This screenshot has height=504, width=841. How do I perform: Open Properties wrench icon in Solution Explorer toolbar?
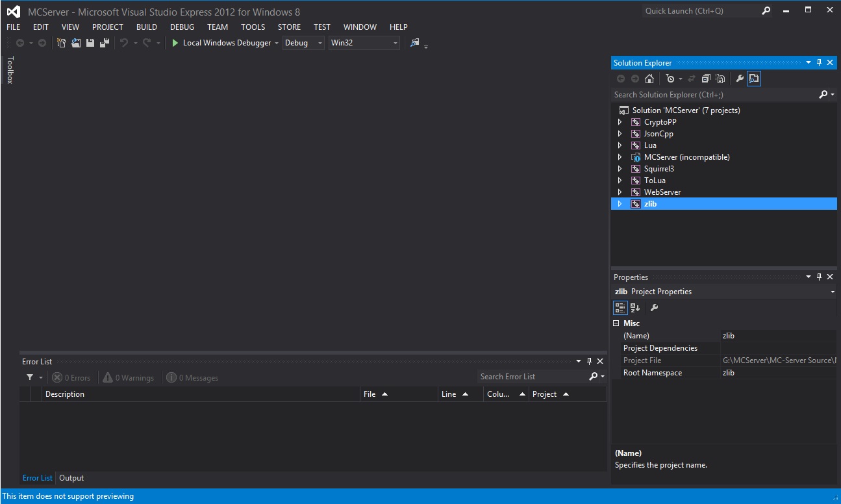click(740, 79)
